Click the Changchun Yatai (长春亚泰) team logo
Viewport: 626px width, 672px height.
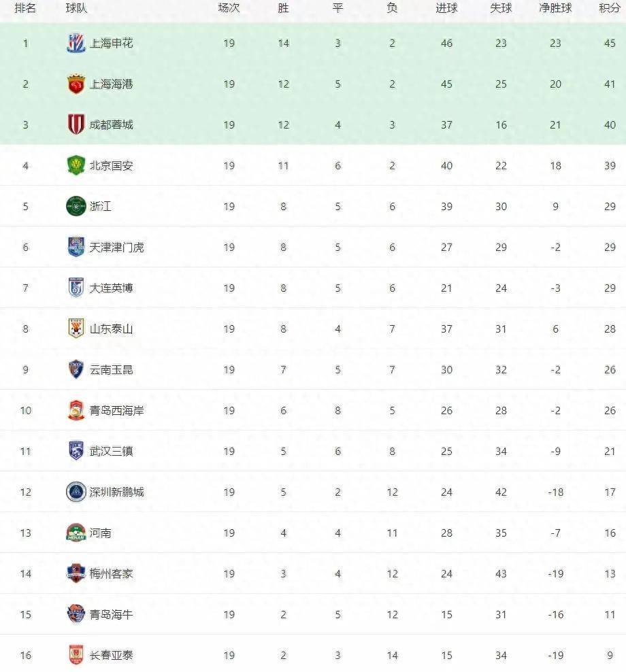click(x=76, y=655)
